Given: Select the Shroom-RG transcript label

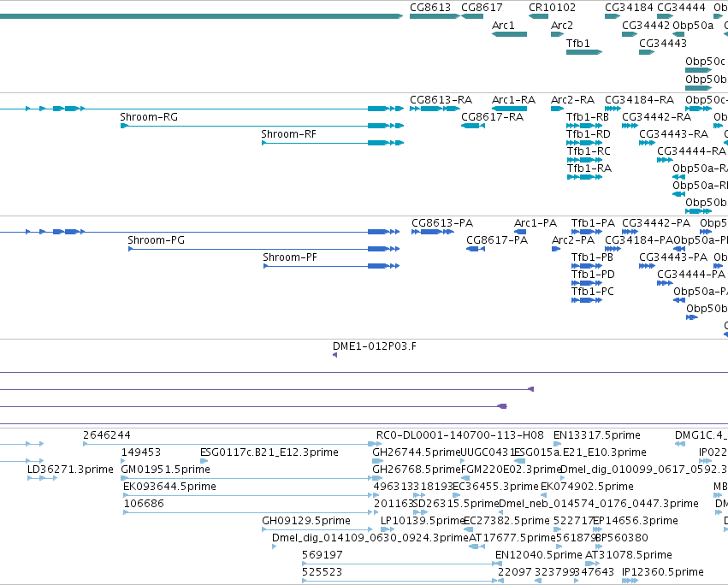Looking at the screenshot, I should coord(149,117).
